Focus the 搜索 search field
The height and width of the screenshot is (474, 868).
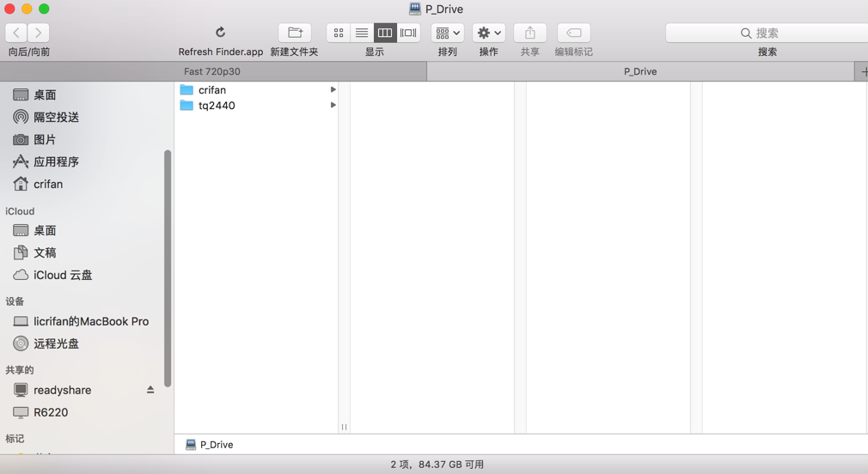767,33
